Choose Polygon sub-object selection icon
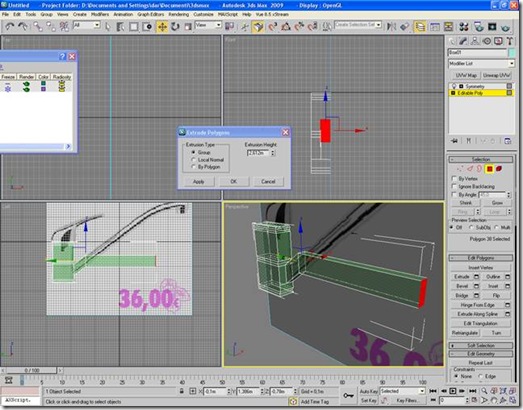The image size is (523, 410). tap(489, 169)
